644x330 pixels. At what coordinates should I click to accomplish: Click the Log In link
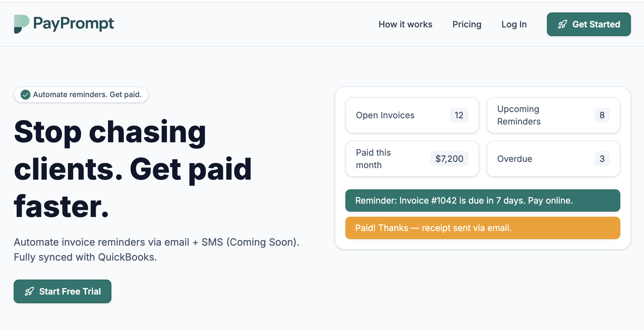(514, 24)
